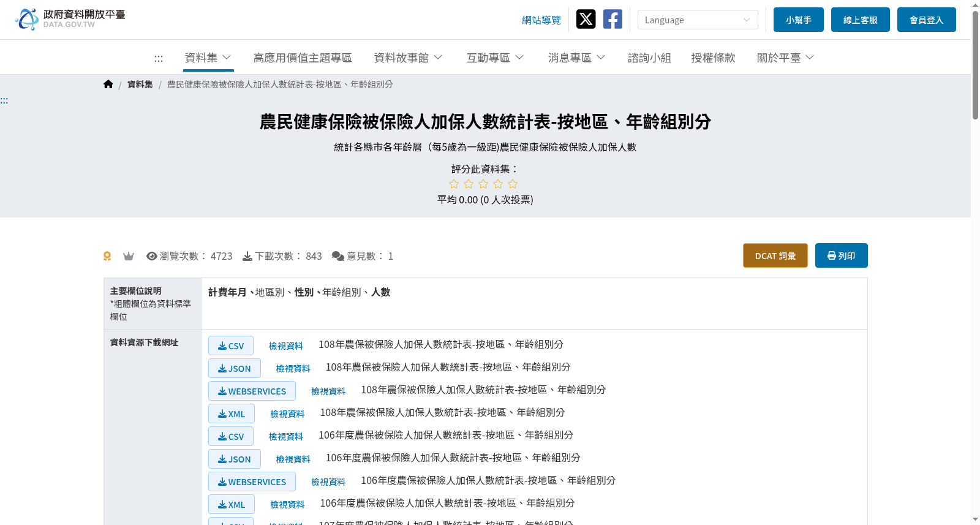Screen dimensions: 980x525
Task: Open 高應用價值主題專區 in the navigation
Action: (x=303, y=58)
